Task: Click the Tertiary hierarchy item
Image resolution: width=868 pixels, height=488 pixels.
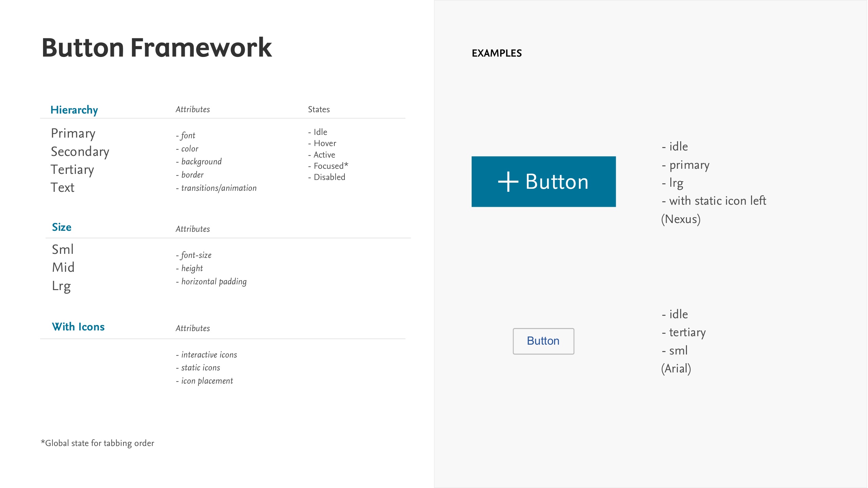Action: point(72,169)
